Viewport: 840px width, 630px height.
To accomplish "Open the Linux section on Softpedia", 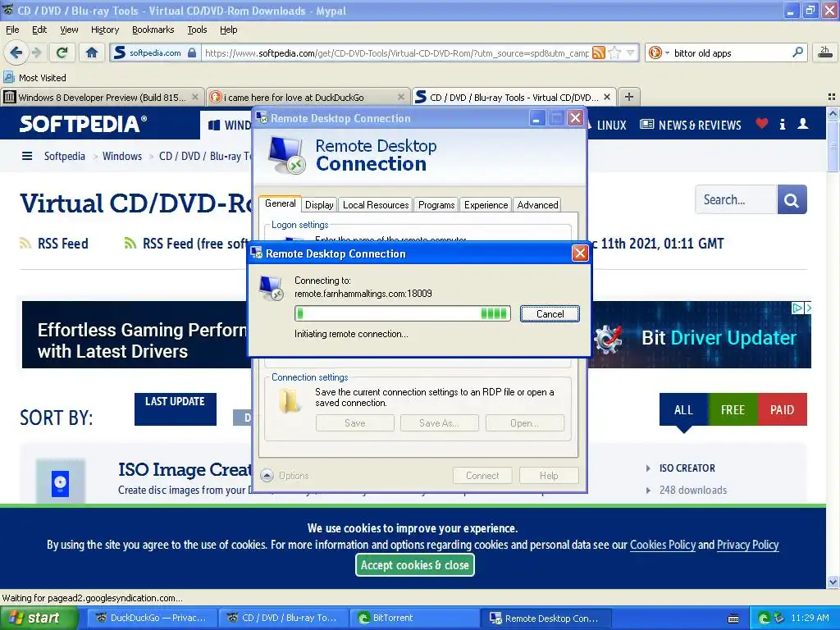I will (x=611, y=126).
